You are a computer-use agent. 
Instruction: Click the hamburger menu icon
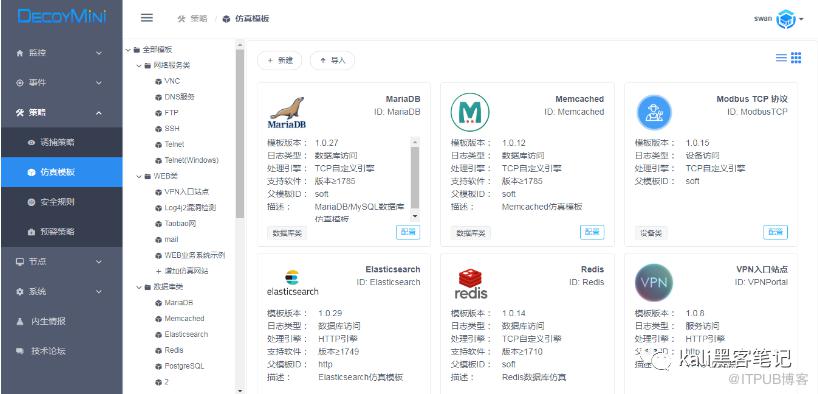[147, 18]
